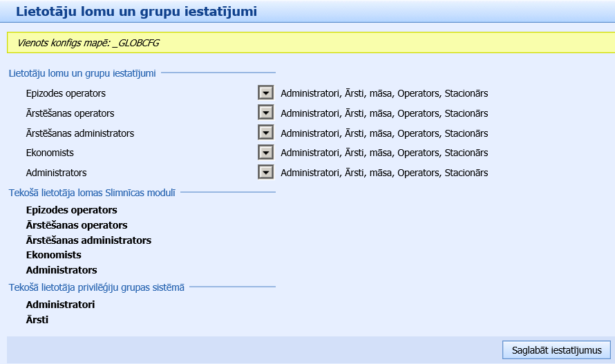This screenshot has width=615, height=364.
Task: Expand the Ārstēšanas operators dropdown arrow
Action: [x=265, y=113]
